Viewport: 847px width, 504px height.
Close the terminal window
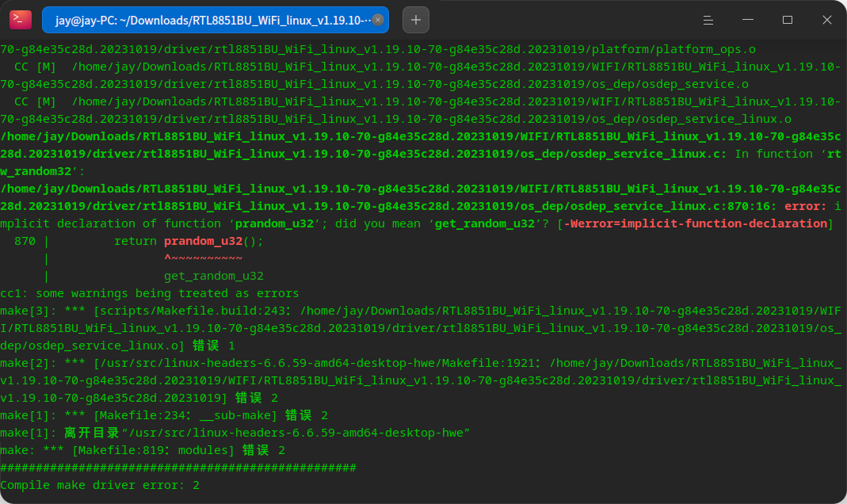827,20
